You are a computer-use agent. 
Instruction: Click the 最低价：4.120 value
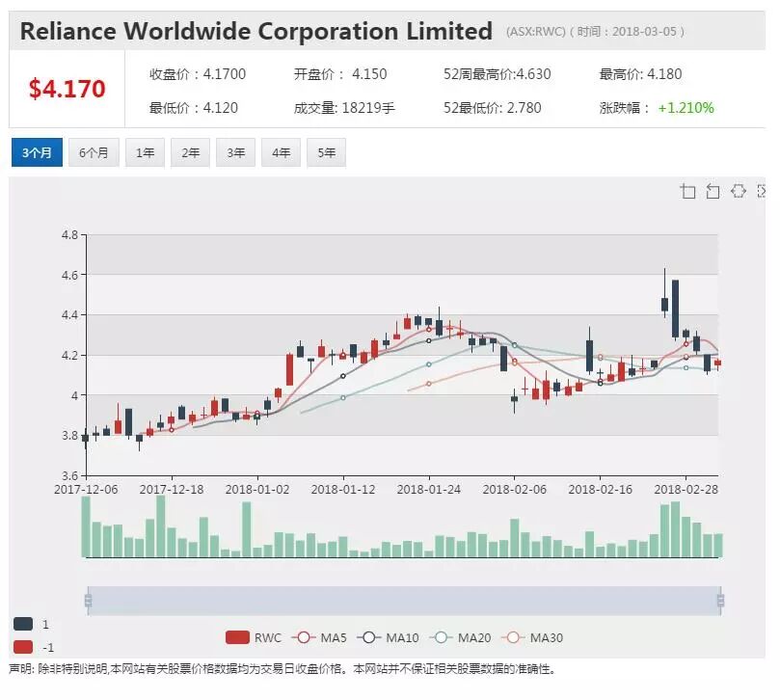click(x=194, y=107)
